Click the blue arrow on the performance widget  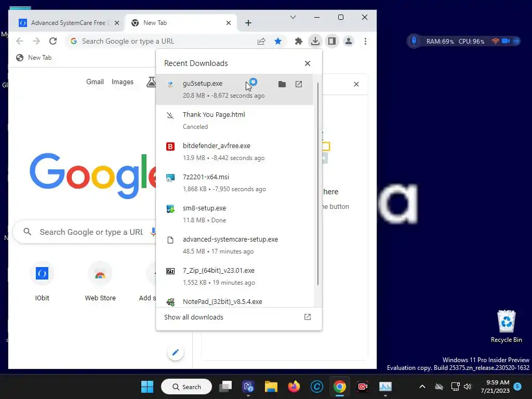pos(516,41)
